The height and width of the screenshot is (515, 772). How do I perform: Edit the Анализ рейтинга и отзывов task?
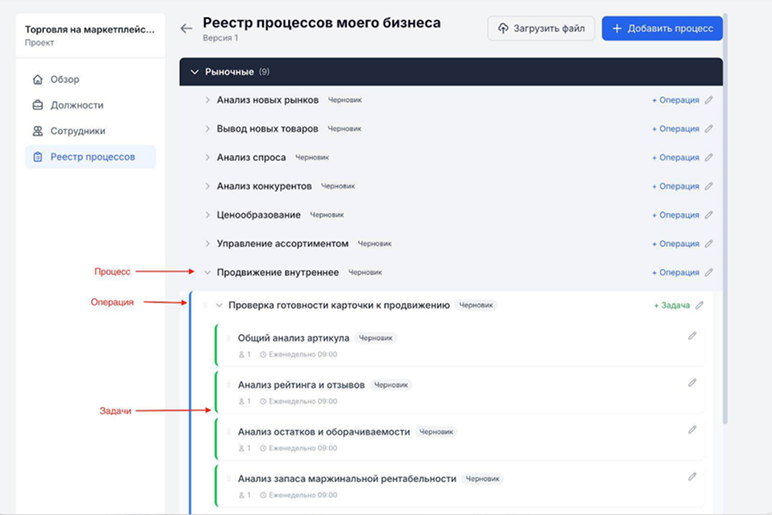tap(692, 383)
